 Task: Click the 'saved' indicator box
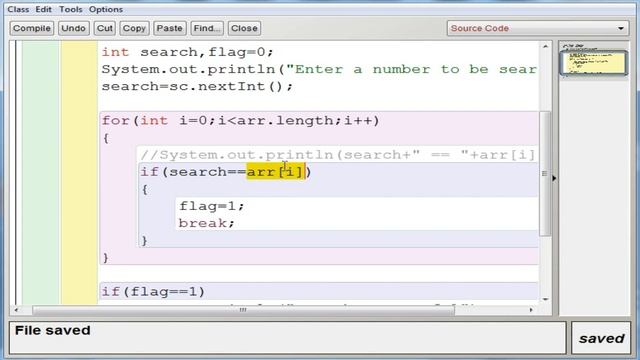(x=601, y=338)
